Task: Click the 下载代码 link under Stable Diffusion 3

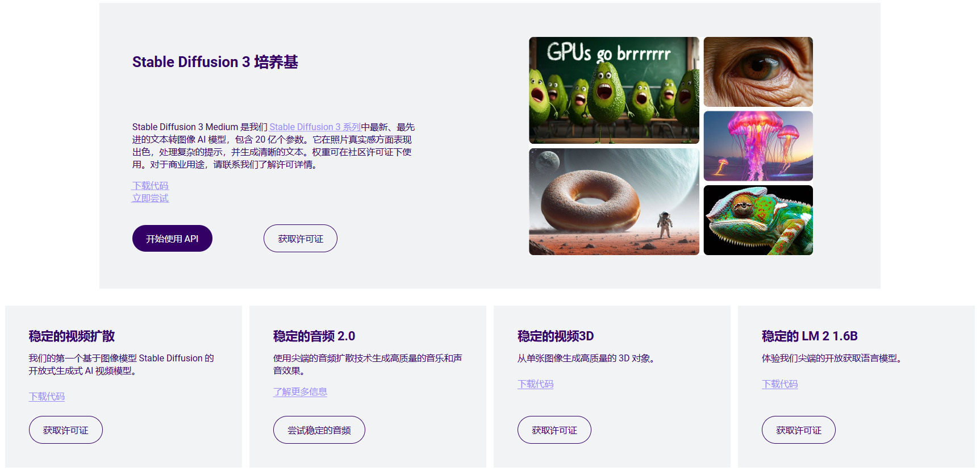Action: [151, 186]
